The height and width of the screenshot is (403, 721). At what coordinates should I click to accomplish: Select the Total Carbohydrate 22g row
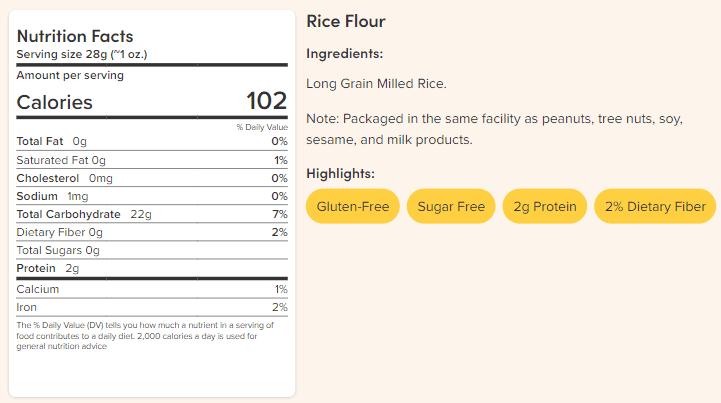pyautogui.click(x=152, y=214)
